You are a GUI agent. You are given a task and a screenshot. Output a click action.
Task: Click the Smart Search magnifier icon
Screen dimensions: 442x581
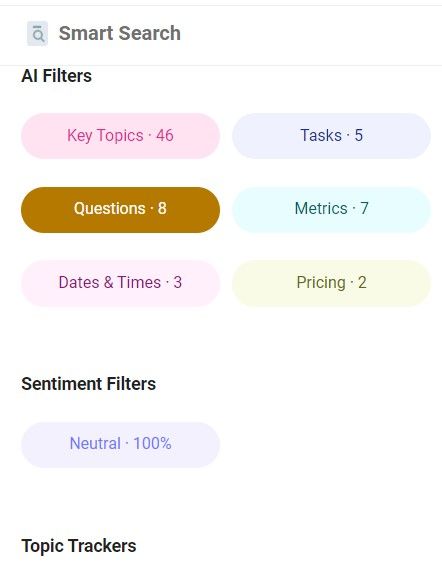[x=37, y=34]
